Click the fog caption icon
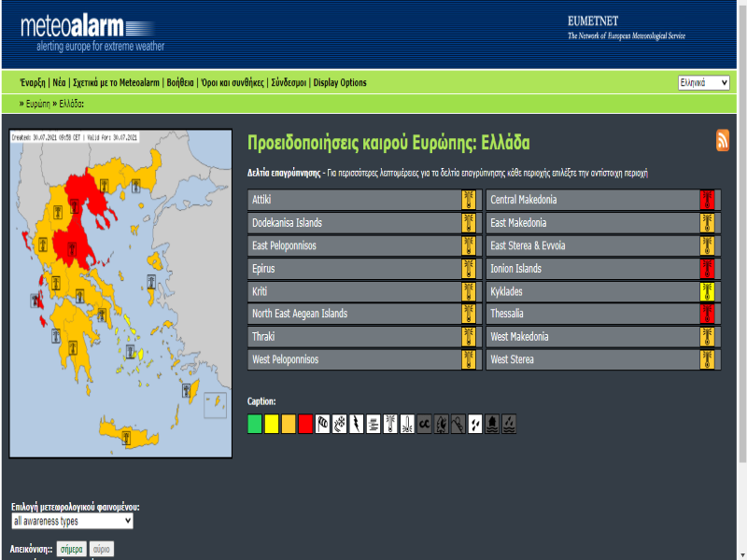 tap(373, 424)
